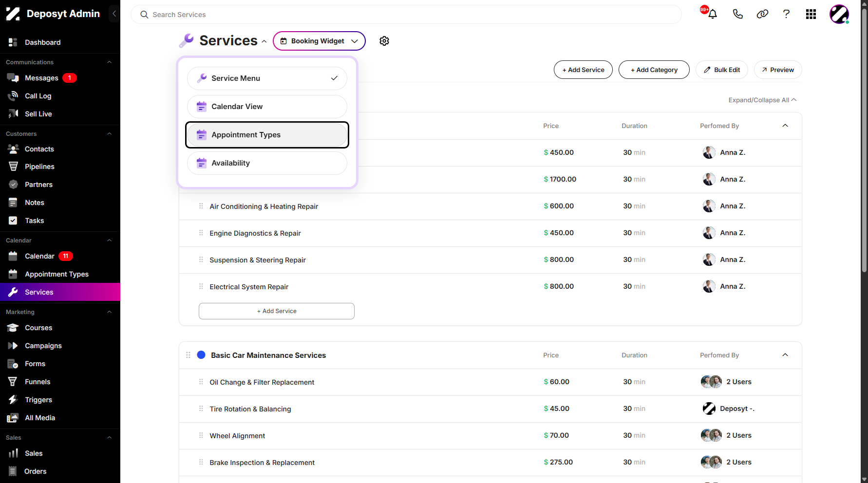This screenshot has height=483, width=868.
Task: Click the Sell Live icon
Action: [x=13, y=114]
